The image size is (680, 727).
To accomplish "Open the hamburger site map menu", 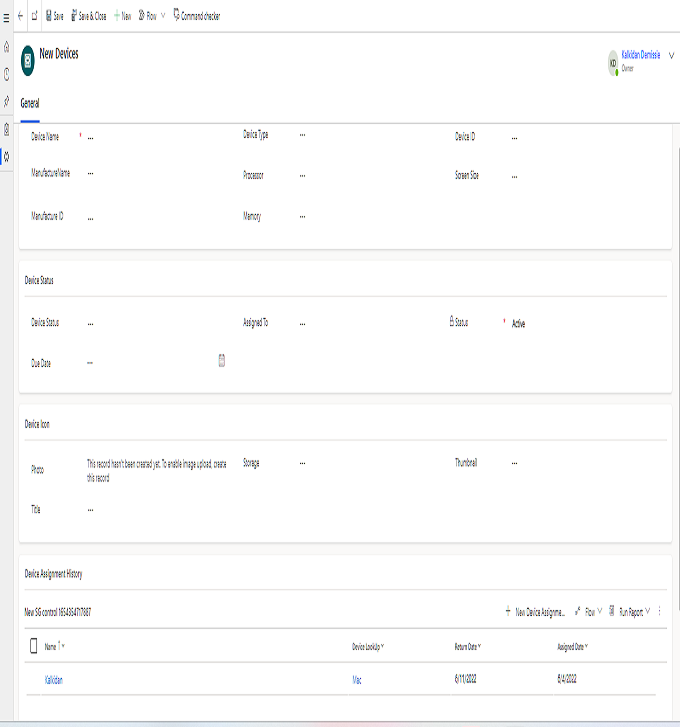I will [6, 18].
